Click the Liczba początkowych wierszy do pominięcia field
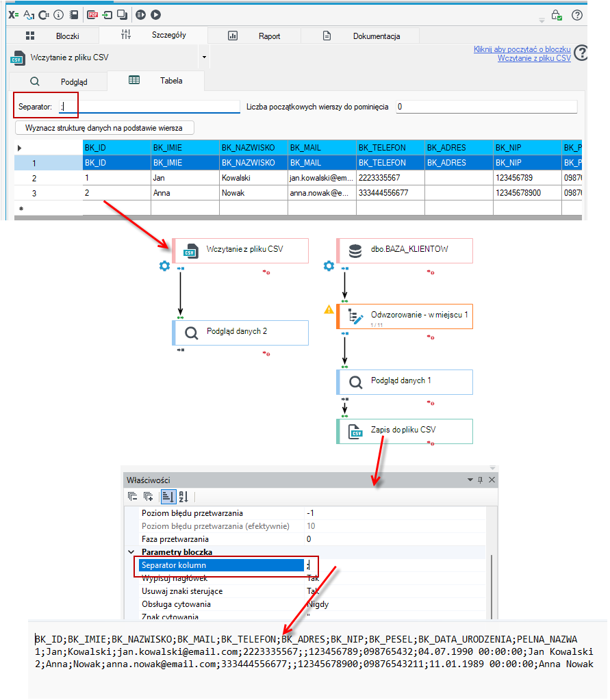This screenshot has height=700, width=610. coord(486,107)
